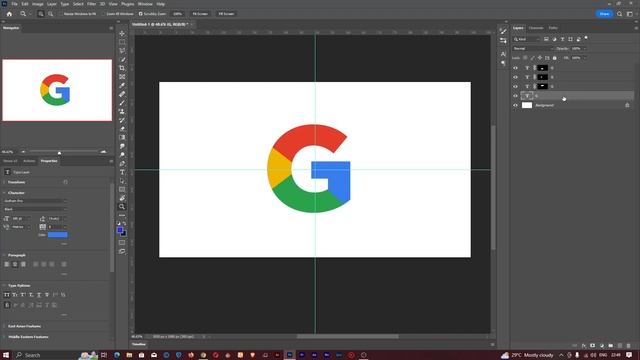Viewport: 640px width, 360px height.
Task: Hide the third type layer
Action: tap(516, 87)
